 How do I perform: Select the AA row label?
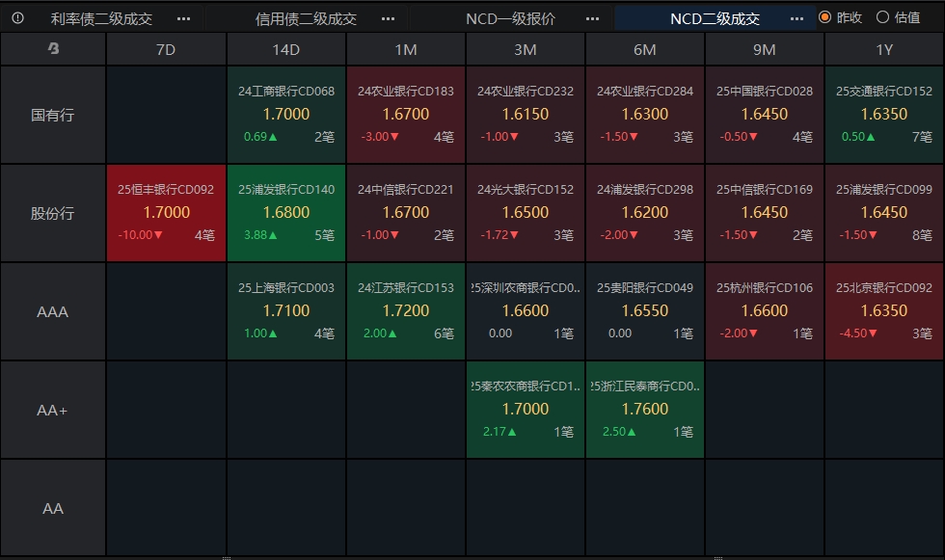click(53, 508)
